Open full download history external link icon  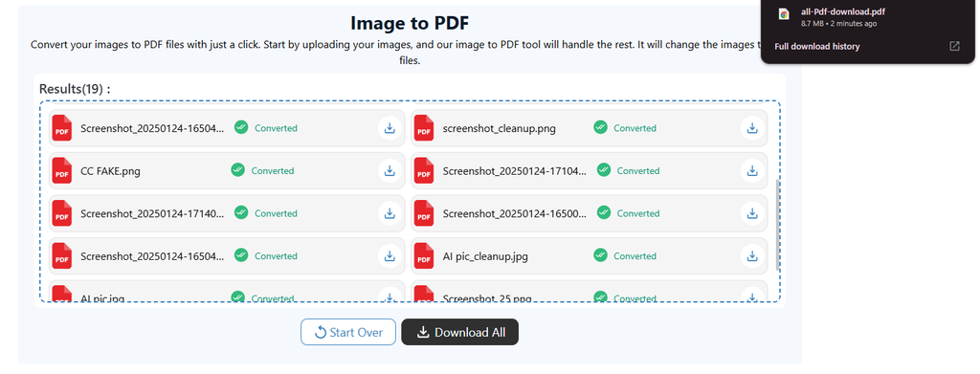tap(954, 46)
